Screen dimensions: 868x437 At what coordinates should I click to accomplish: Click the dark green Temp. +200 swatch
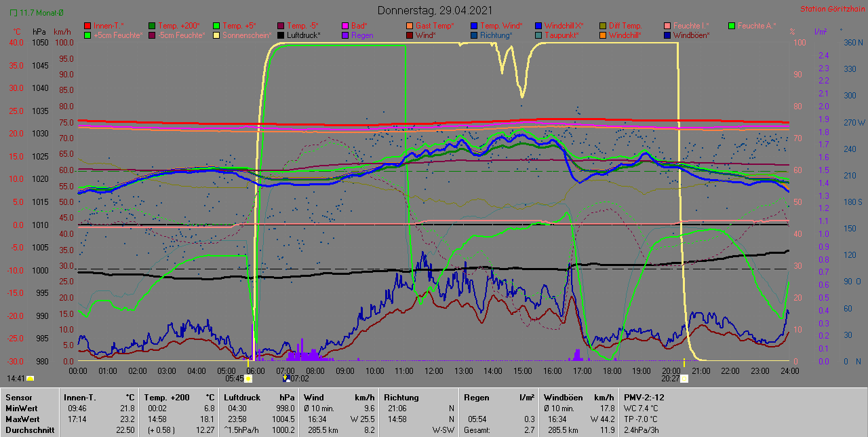click(152, 26)
